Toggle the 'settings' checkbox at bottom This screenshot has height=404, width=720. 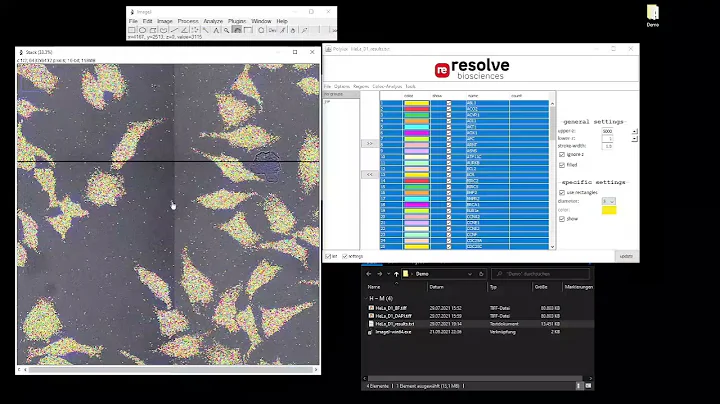344,257
